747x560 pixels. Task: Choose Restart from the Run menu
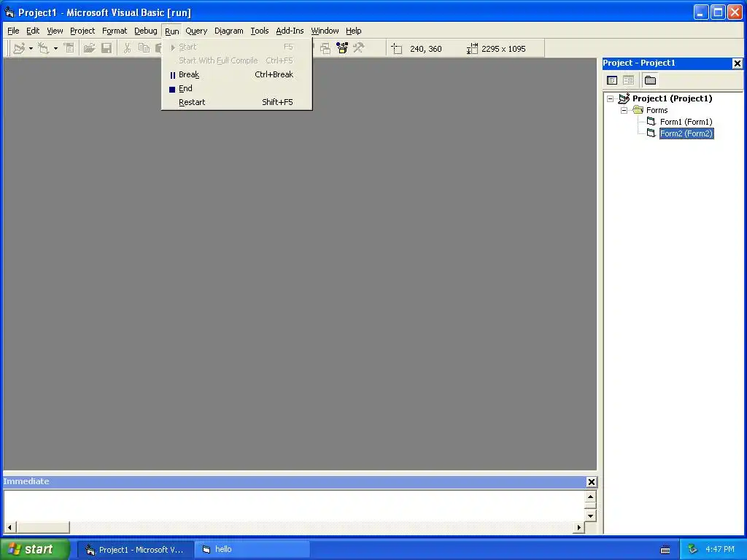click(237, 102)
